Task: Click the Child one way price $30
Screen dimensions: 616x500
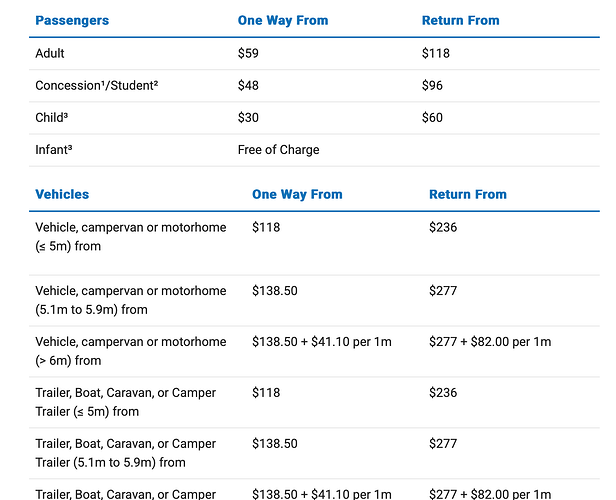Action: tap(248, 117)
